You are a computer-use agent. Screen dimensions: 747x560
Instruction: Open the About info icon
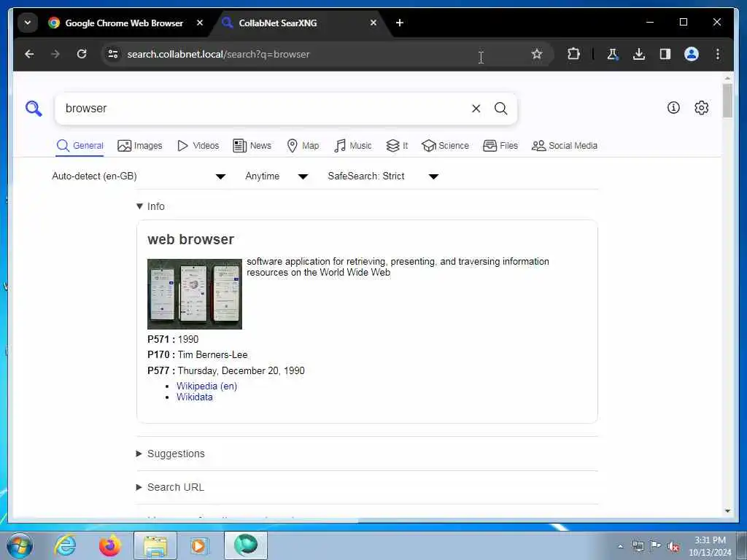pyautogui.click(x=673, y=108)
